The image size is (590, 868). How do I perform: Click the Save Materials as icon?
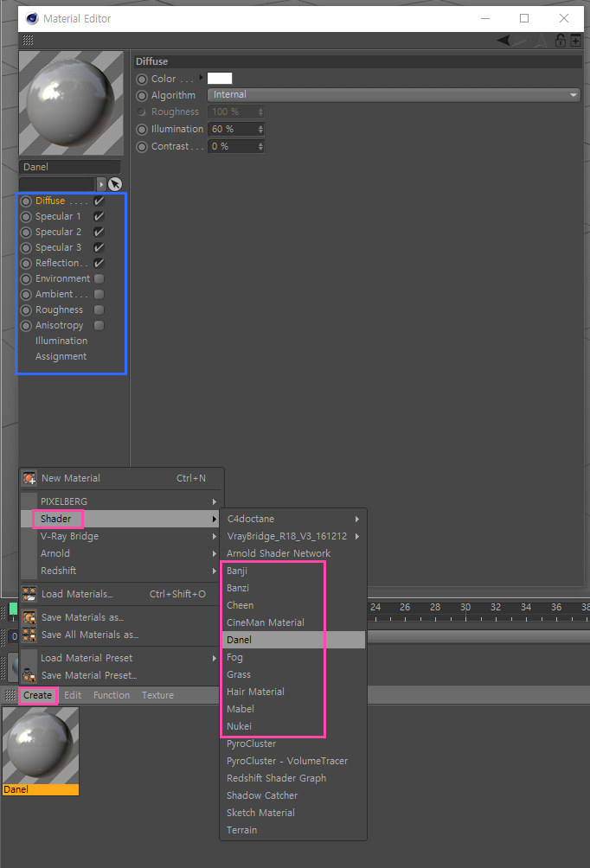(x=29, y=617)
